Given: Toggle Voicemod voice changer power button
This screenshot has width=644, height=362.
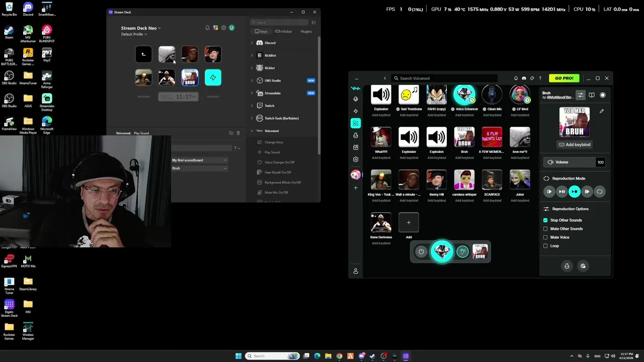Looking at the screenshot, I should 421,252.
